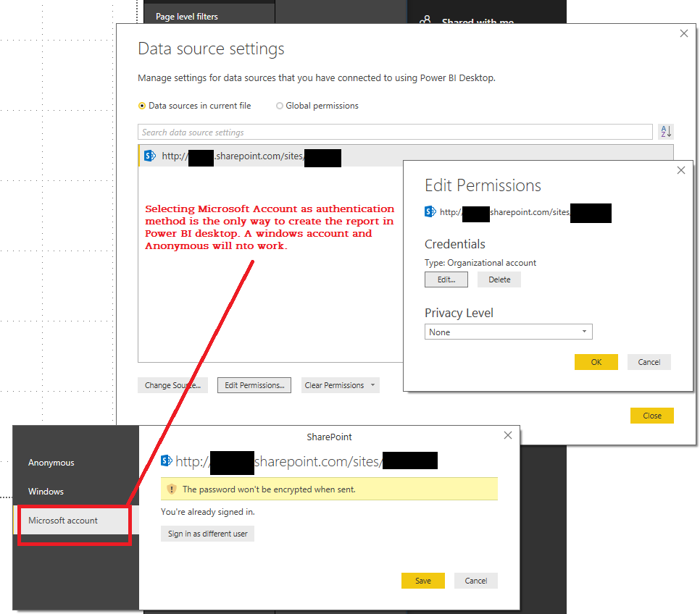
Task: Click 'You're already signed in.' text
Action: (x=207, y=512)
